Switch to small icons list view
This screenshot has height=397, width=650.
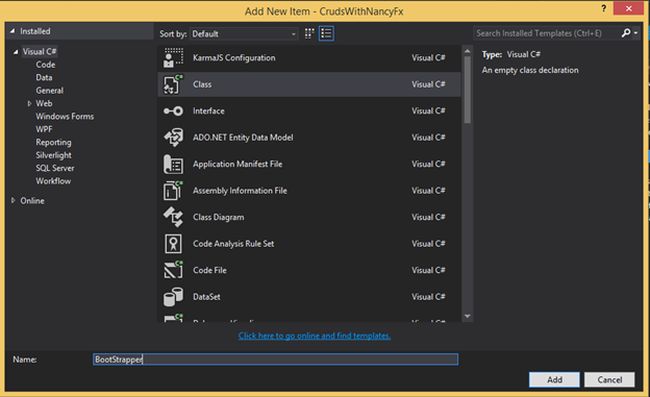[x=326, y=34]
